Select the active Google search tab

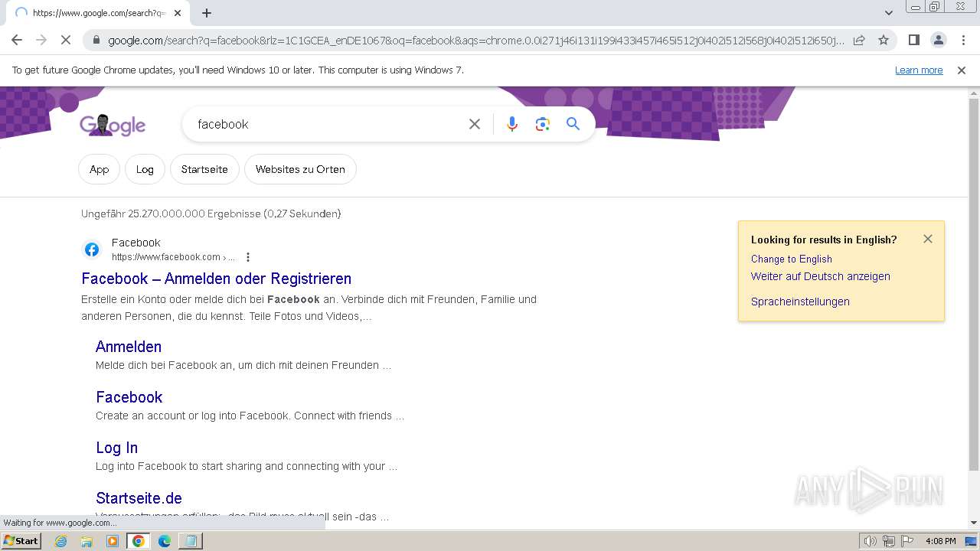click(98, 13)
